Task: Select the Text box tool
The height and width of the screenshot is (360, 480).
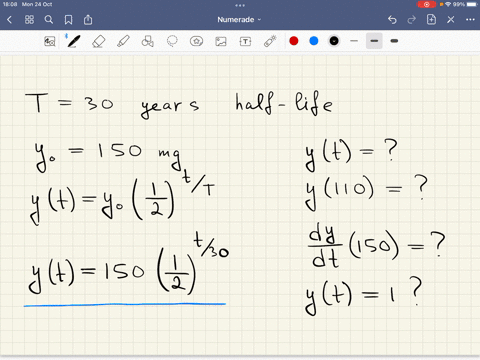Action: pyautogui.click(x=245, y=41)
